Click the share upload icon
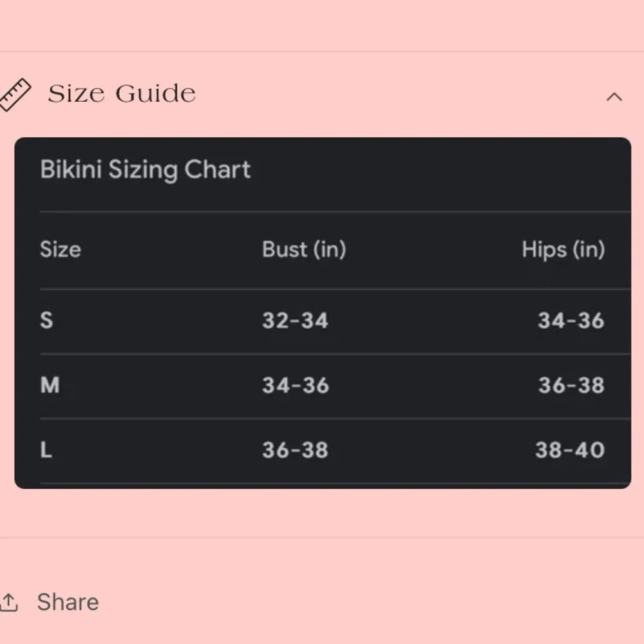This screenshot has height=644, width=644. pyautogui.click(x=9, y=602)
